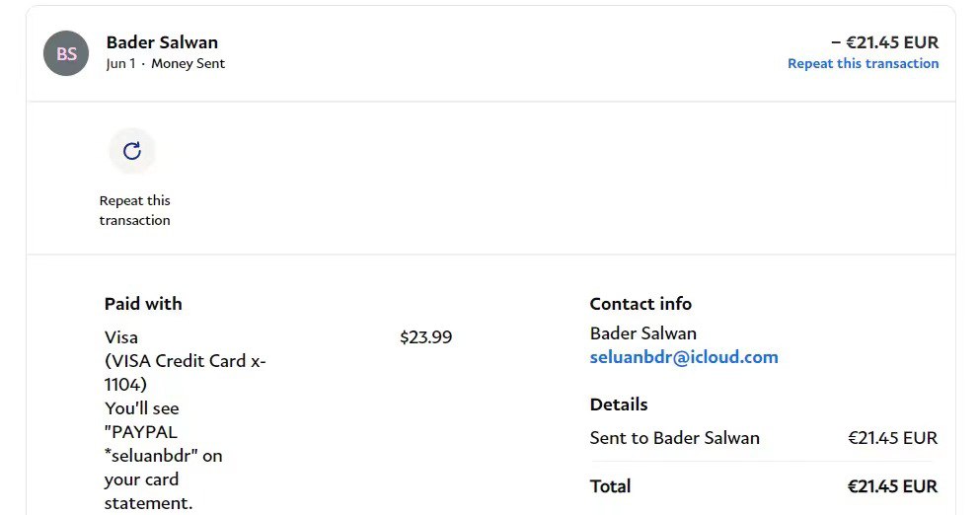980x515 pixels.
Task: Click the $23.99 payment amount
Action: click(x=425, y=337)
